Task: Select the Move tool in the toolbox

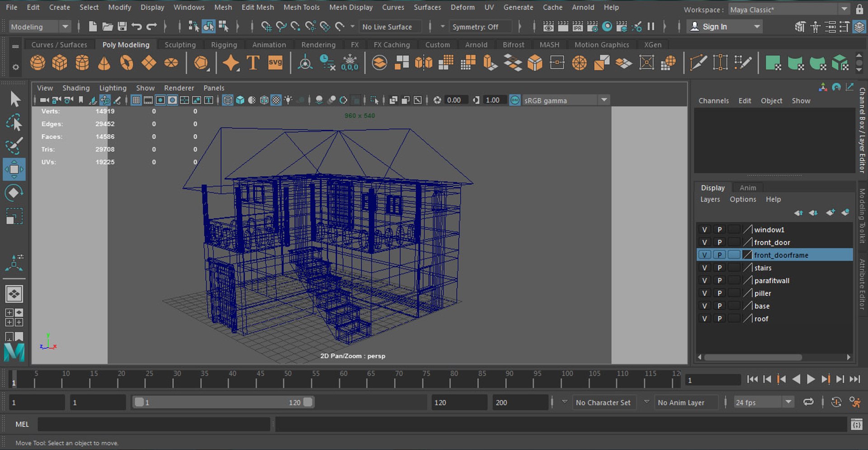Action: click(14, 169)
